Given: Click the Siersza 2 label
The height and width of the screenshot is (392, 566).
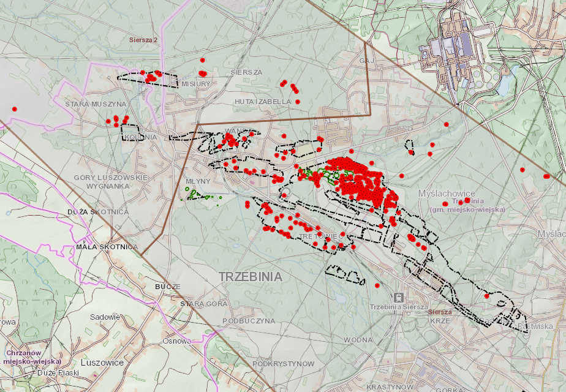Looking at the screenshot, I should [x=143, y=40].
